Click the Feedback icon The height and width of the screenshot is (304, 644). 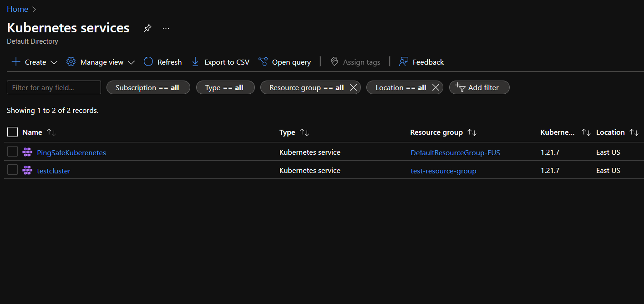(404, 62)
